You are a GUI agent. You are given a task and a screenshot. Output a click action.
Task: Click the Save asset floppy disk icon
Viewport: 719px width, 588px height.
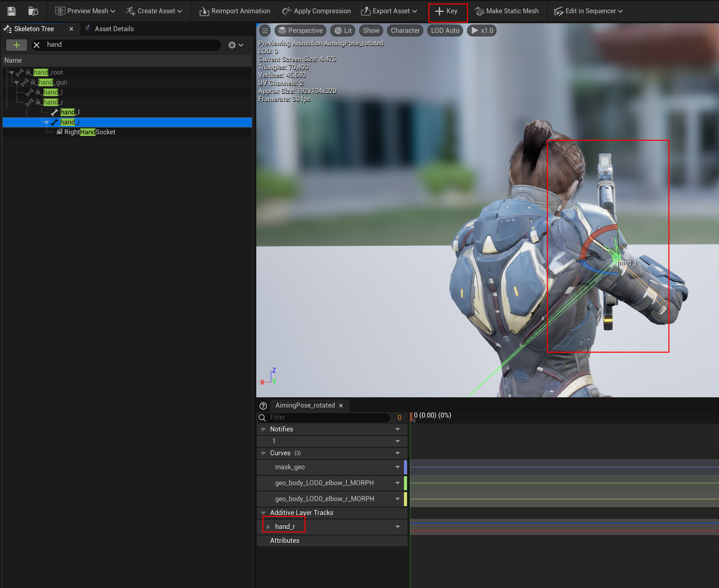click(x=12, y=11)
